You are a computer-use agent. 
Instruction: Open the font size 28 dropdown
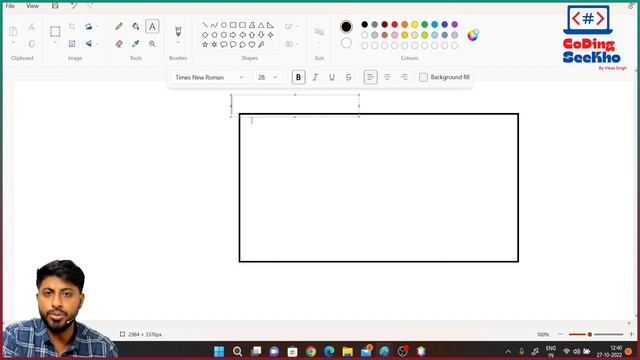point(268,77)
